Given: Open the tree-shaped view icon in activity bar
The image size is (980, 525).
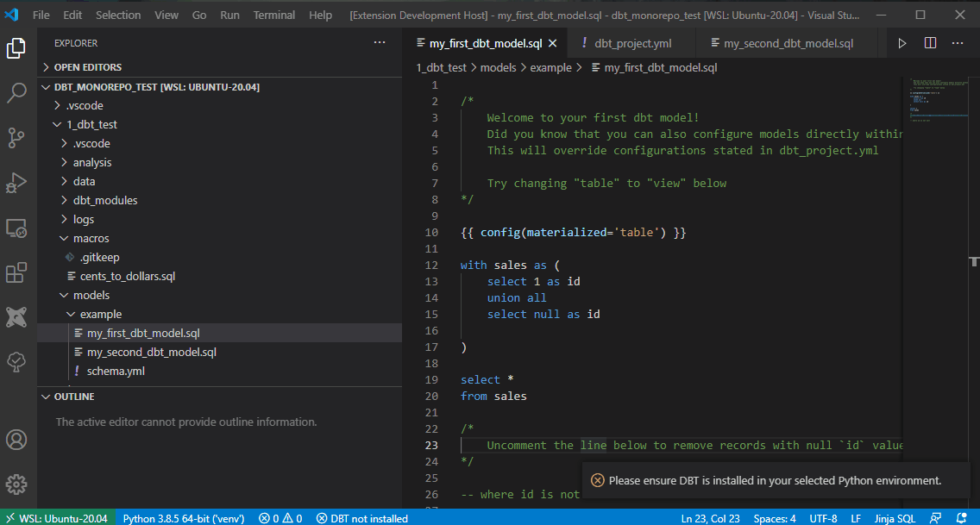Looking at the screenshot, I should coord(16,362).
